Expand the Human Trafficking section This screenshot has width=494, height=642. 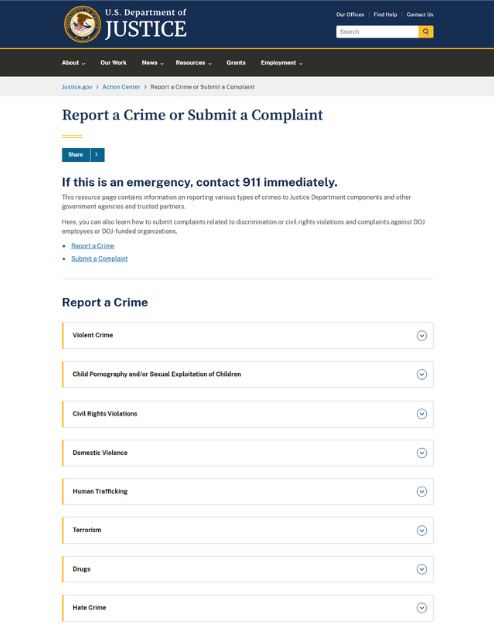248,491
